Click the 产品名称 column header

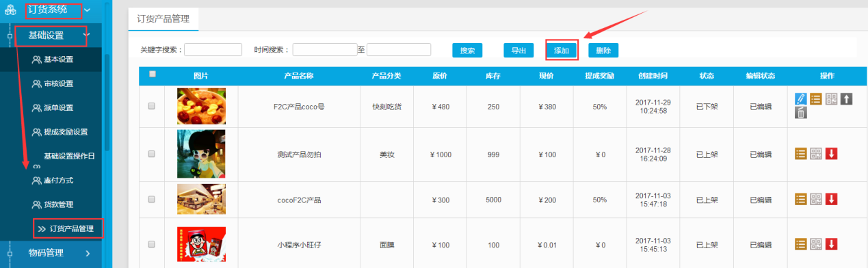299,75
